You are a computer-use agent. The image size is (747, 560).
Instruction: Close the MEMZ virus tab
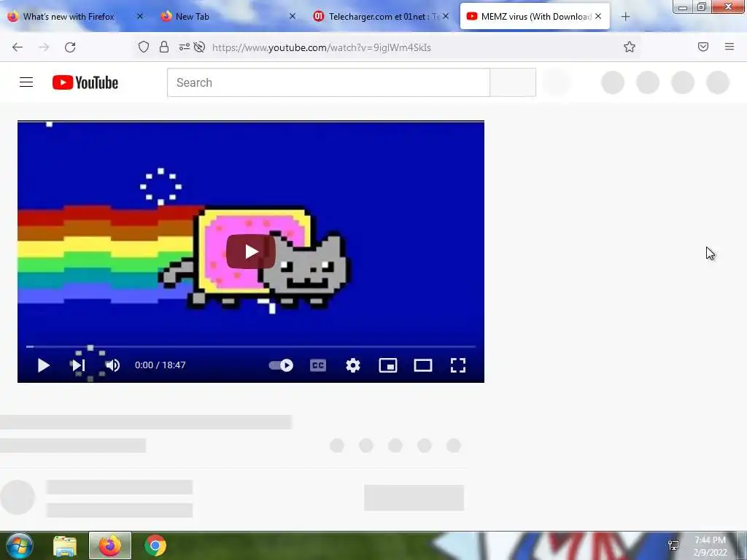coord(598,16)
